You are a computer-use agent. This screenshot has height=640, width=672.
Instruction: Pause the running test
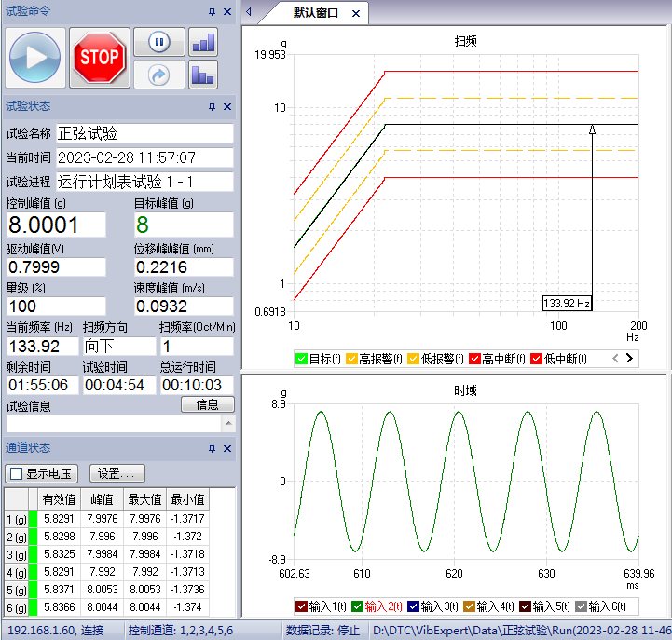tap(159, 42)
